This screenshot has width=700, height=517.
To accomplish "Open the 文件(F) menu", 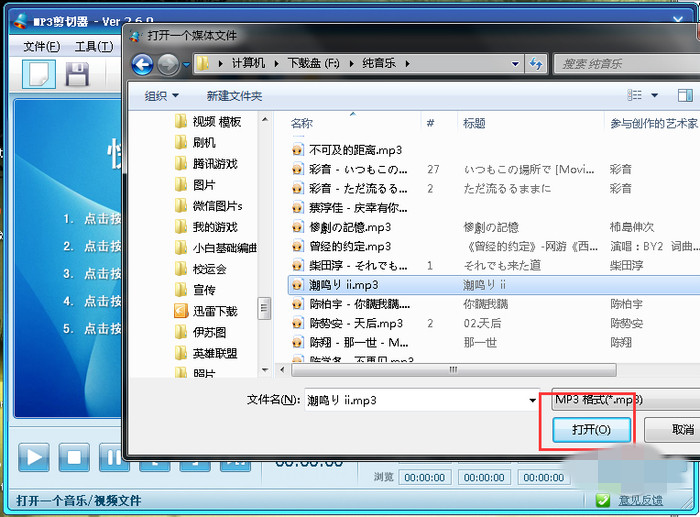I will (42, 46).
